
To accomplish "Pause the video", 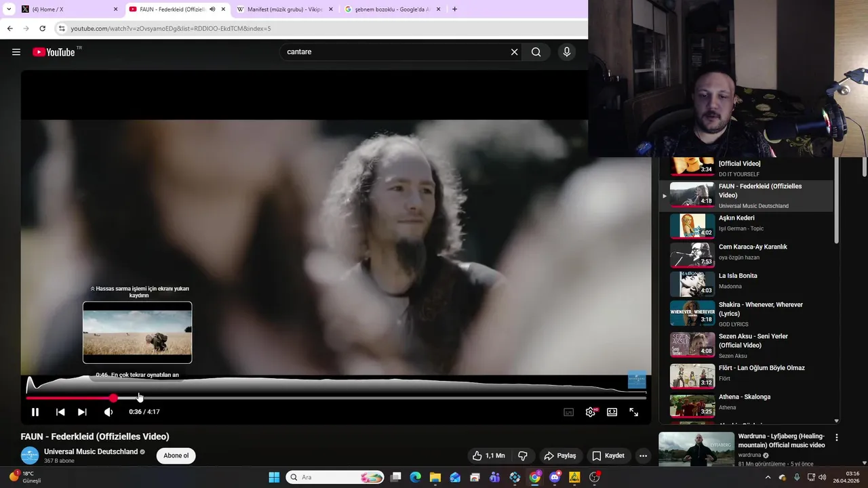I will (35, 411).
